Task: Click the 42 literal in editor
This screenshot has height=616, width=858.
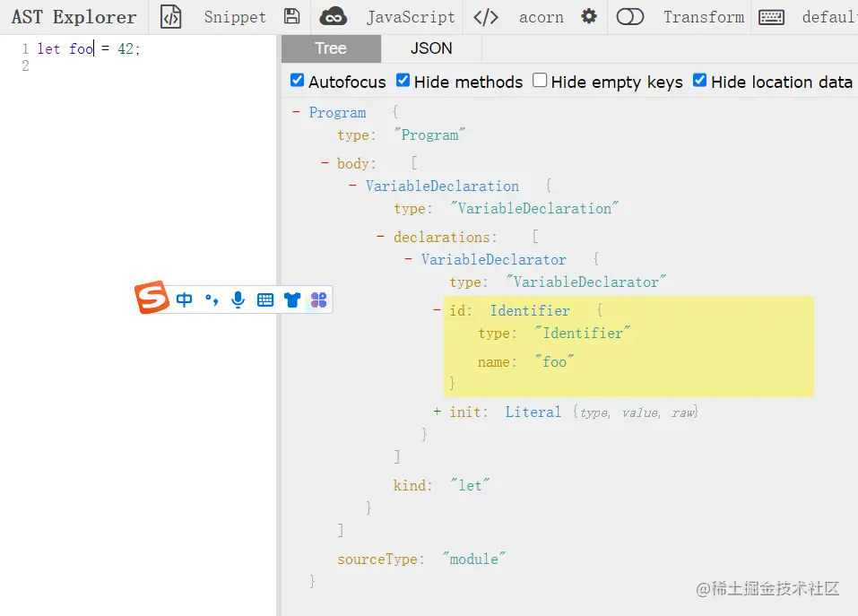Action: click(x=126, y=48)
